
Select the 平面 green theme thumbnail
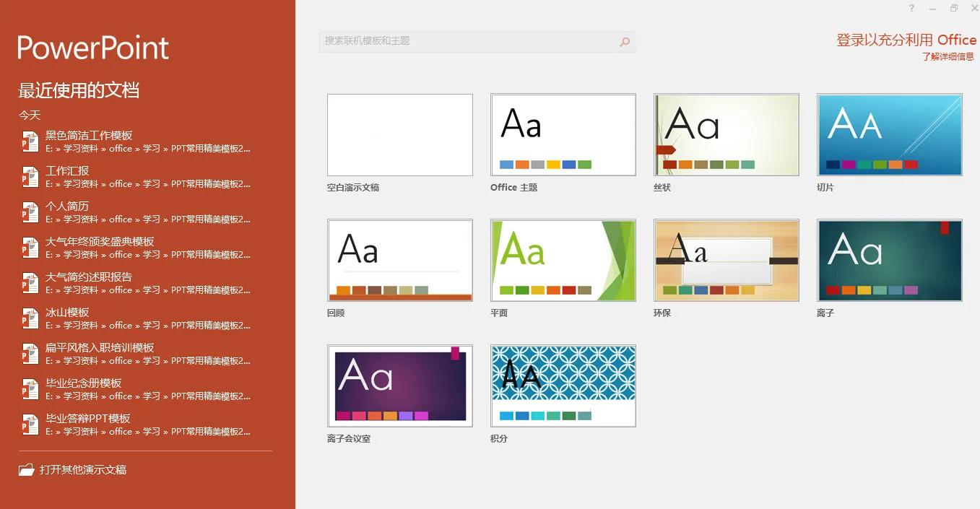563,261
